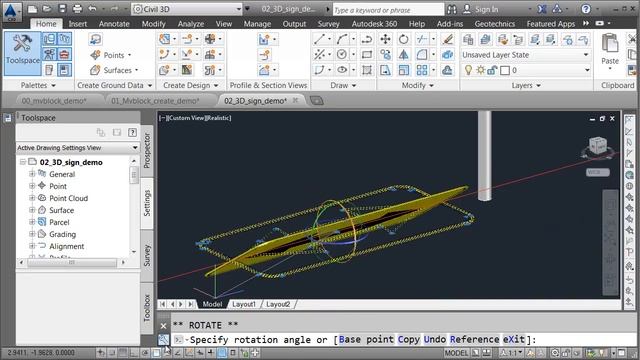The image size is (640, 360).
Task: Click the Erase pencil tool
Action: [x=447, y=39]
